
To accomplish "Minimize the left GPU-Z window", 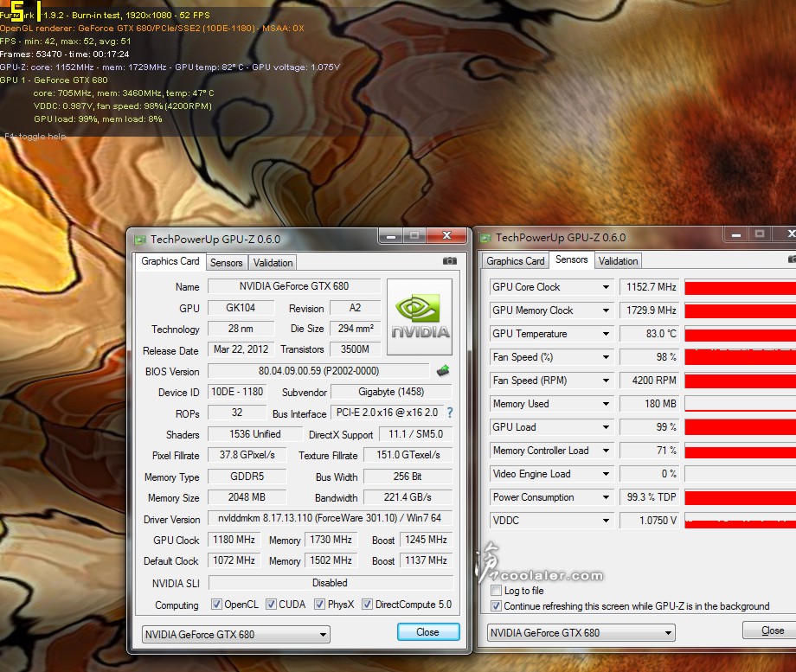I will 391,236.
